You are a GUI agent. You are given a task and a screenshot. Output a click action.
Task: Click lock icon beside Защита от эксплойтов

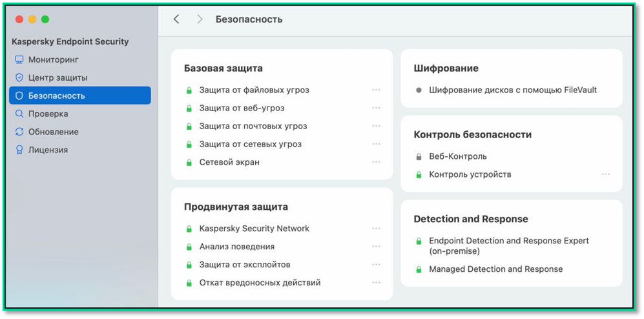click(x=189, y=265)
